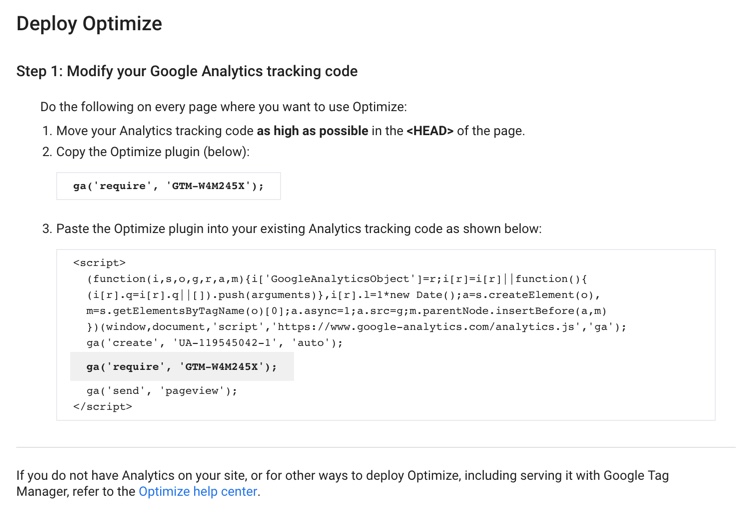
Task: Click the Step 1 tracking code heading
Action: pyautogui.click(x=187, y=71)
